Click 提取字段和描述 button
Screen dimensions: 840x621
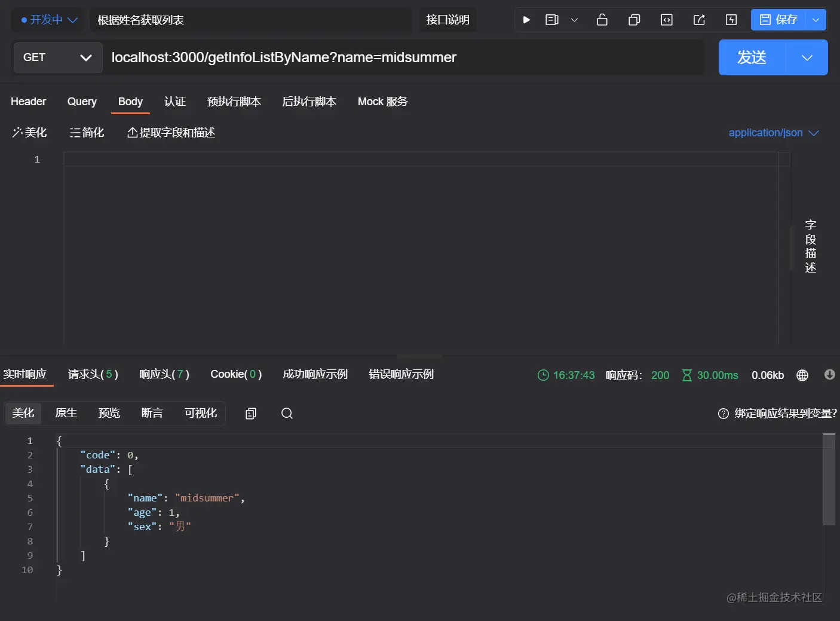coord(171,133)
